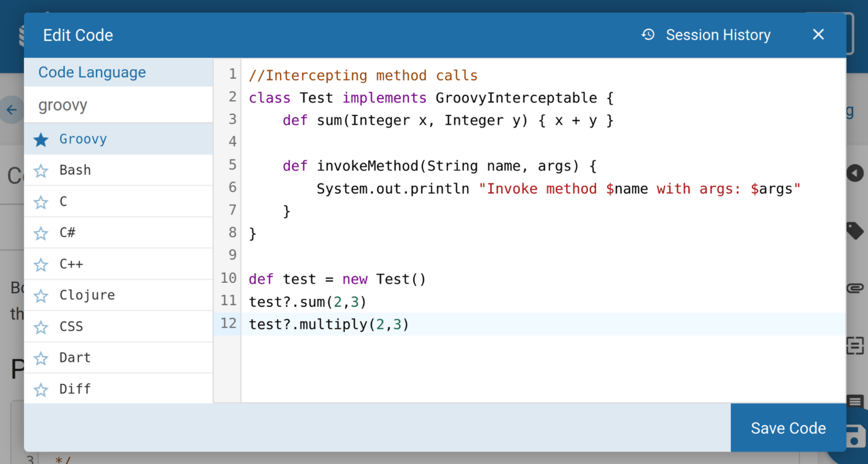This screenshot has height=464, width=868.
Task: Click the "Invoke method" string literal
Action: pos(639,189)
